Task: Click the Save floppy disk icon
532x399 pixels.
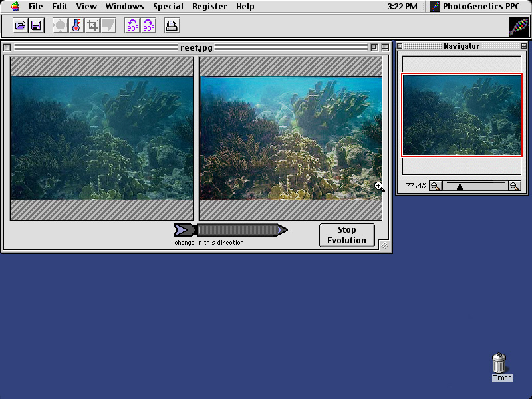Action: pyautogui.click(x=36, y=26)
